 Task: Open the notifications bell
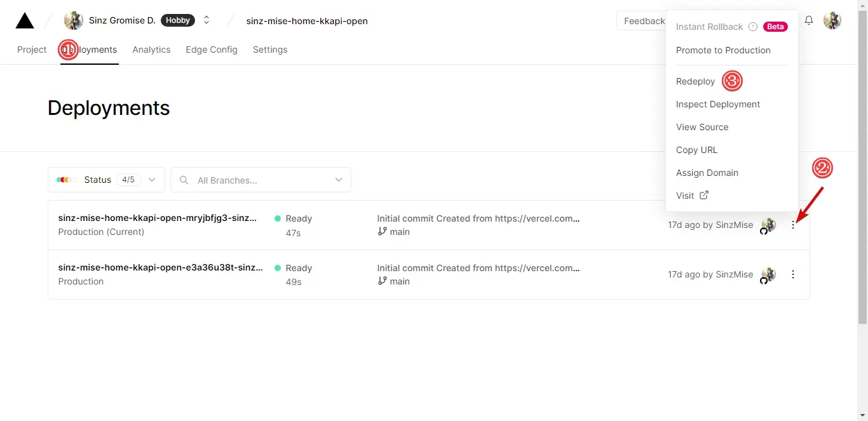809,20
